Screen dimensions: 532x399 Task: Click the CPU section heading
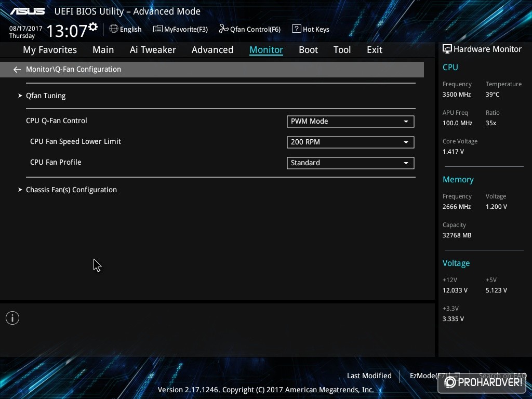pos(450,67)
